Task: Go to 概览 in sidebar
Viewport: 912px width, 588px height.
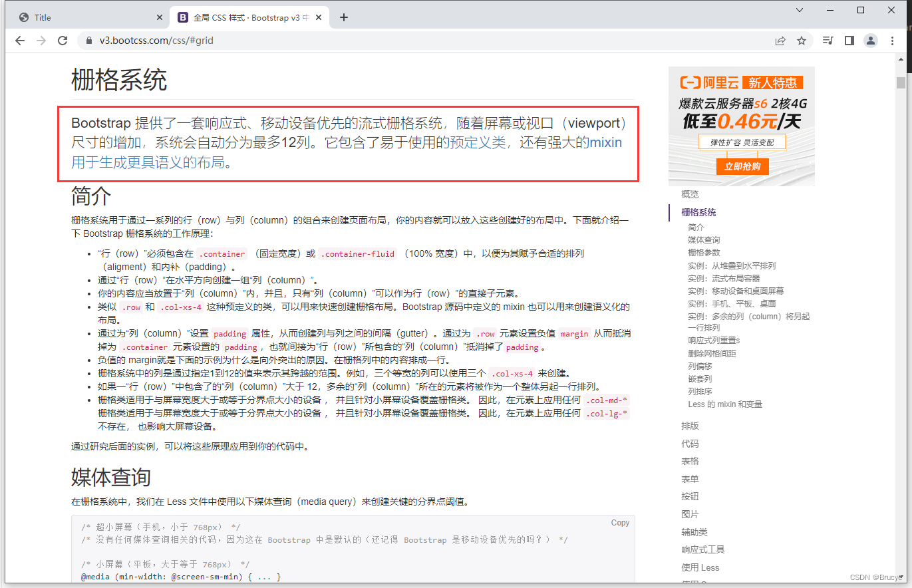Action: pyautogui.click(x=690, y=194)
